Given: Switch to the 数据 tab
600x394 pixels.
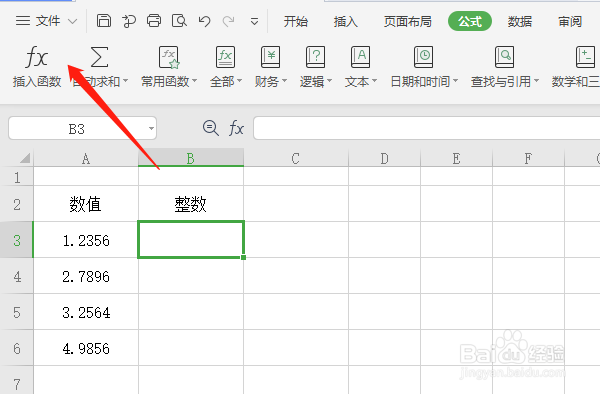Looking at the screenshot, I should (520, 21).
